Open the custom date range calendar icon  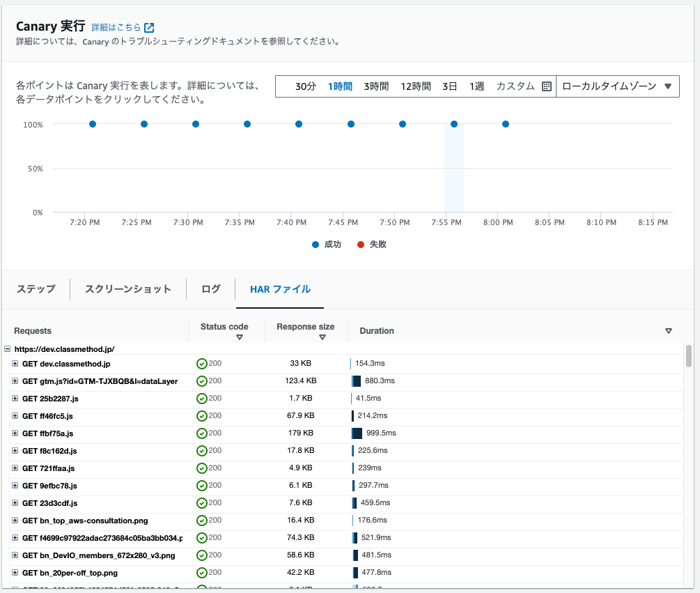coord(545,86)
